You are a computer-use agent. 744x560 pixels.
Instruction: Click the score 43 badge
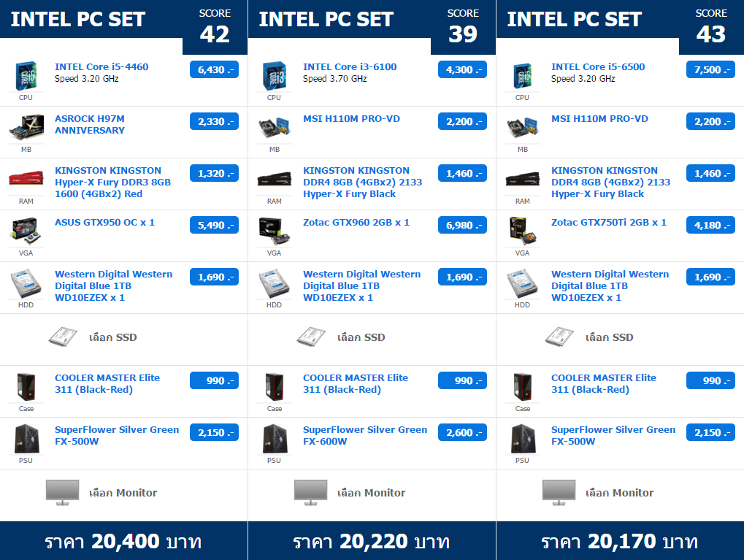(710, 28)
